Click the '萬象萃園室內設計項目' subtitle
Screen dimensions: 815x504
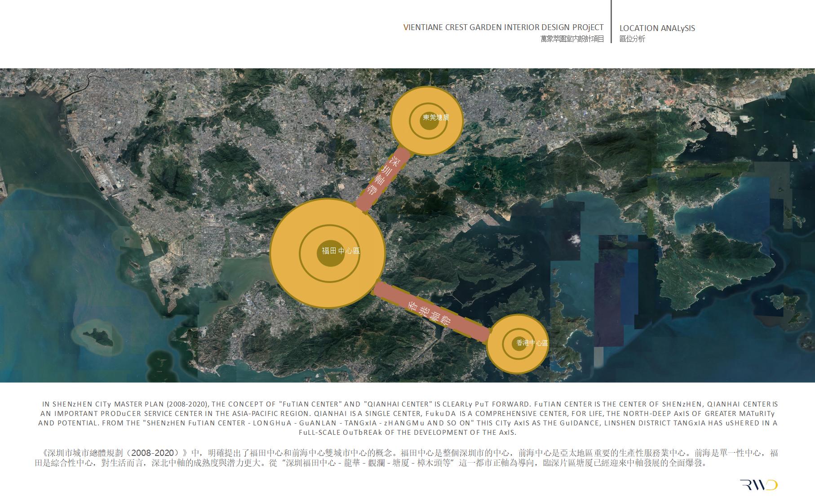click(572, 39)
